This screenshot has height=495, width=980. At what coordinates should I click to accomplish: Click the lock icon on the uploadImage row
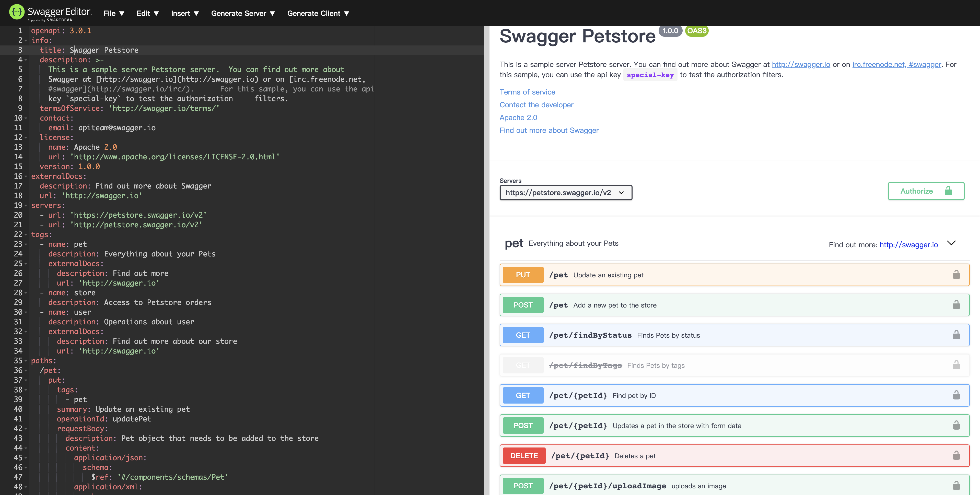pos(956,486)
